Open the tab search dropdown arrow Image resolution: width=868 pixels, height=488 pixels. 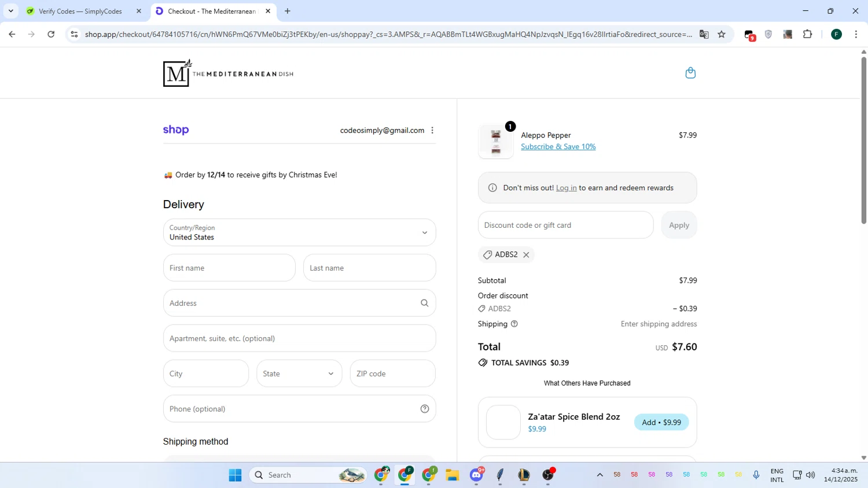pos(10,11)
